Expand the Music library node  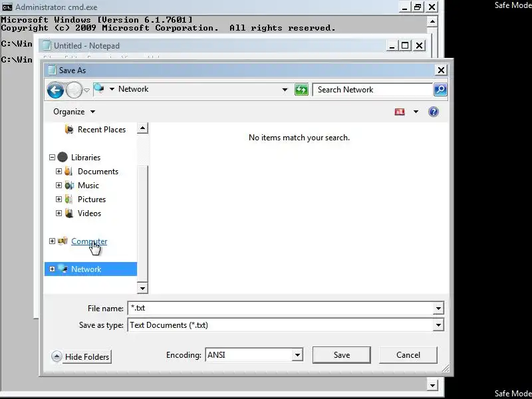[x=59, y=186]
